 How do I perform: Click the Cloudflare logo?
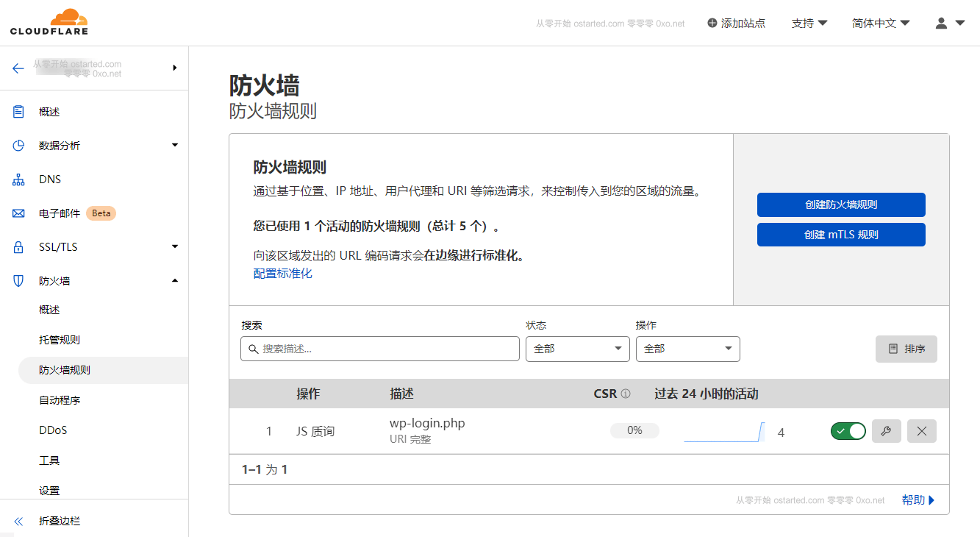[x=49, y=22]
